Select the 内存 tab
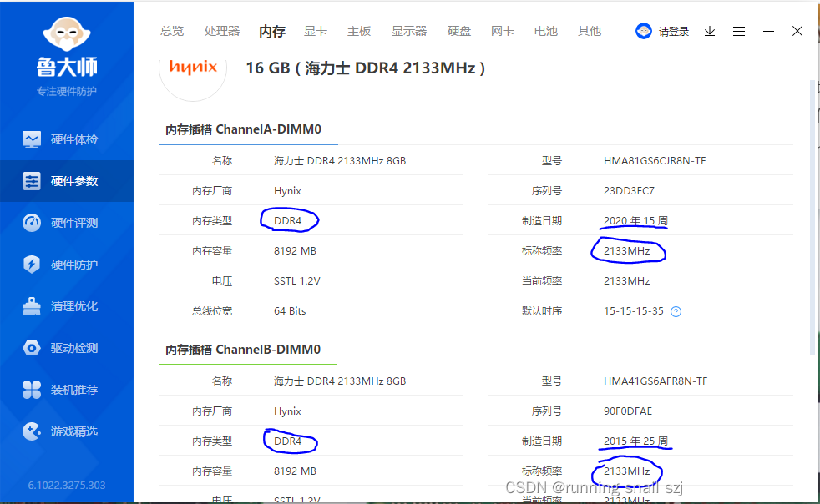This screenshot has width=820, height=504. coord(272,32)
